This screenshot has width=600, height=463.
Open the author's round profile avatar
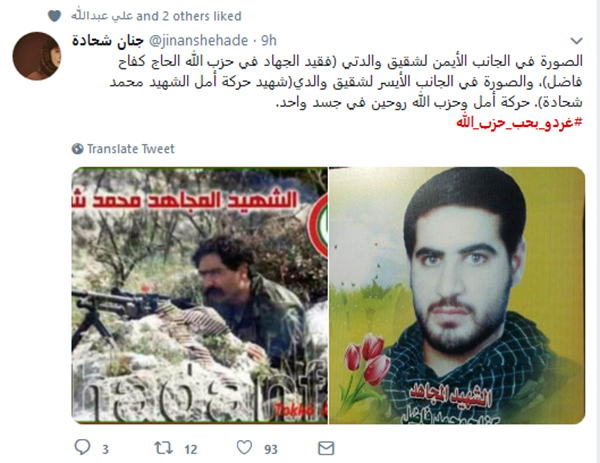37,56
